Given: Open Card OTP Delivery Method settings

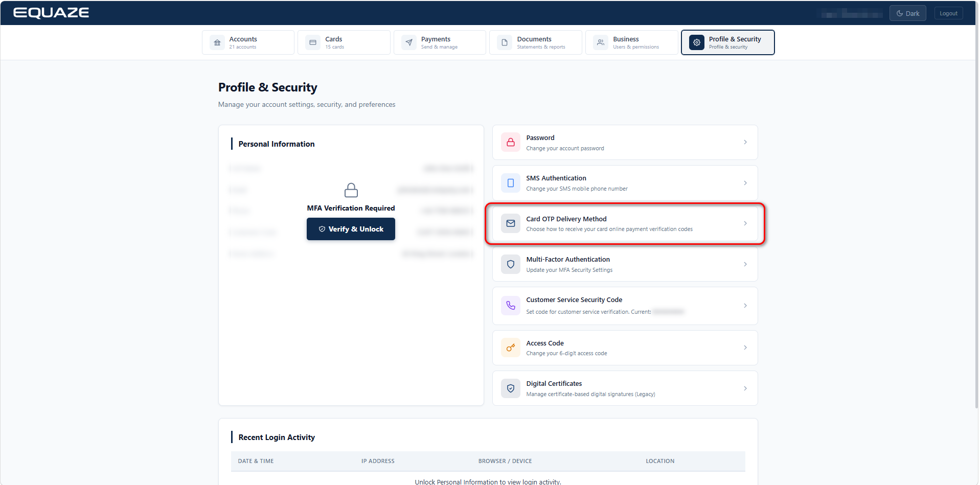Looking at the screenshot, I should [625, 223].
